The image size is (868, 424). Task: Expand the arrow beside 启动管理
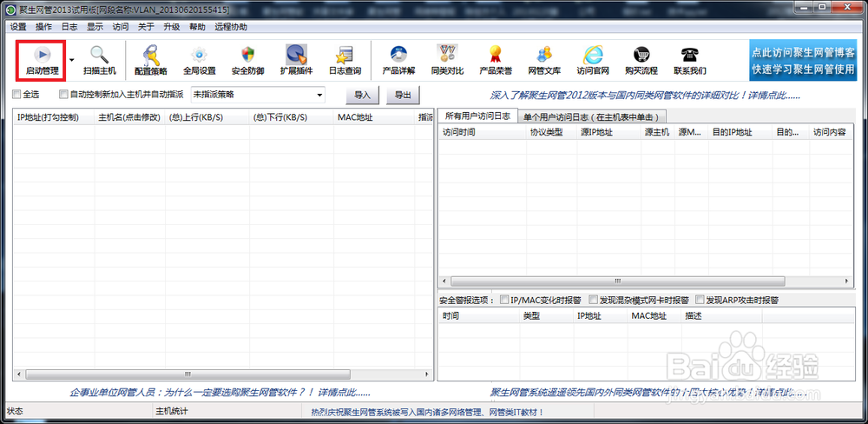point(72,60)
